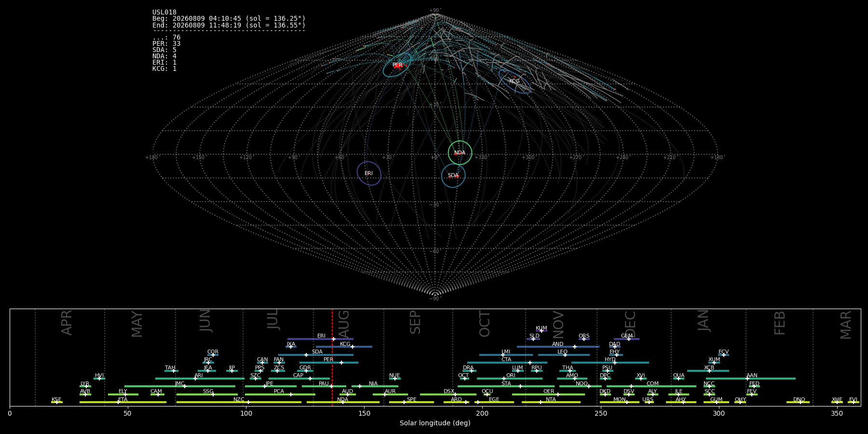Click the AUR shower label in the timeline

[x=390, y=392]
